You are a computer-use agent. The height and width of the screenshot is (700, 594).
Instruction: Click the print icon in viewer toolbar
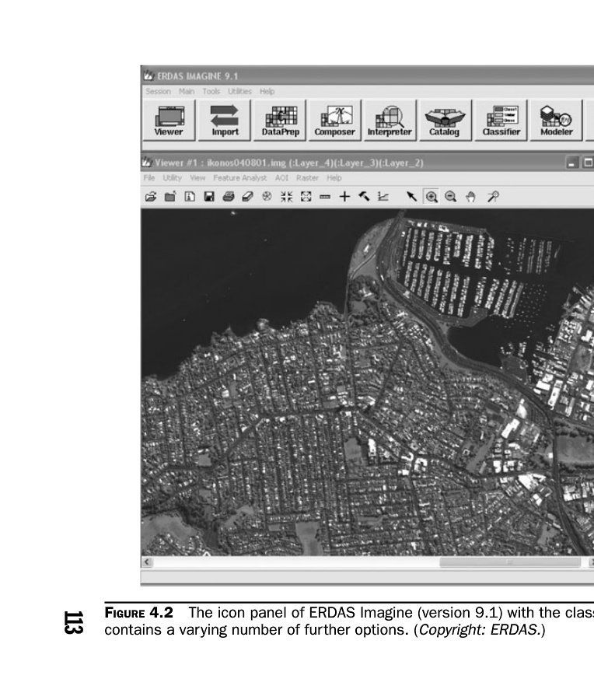[229, 198]
